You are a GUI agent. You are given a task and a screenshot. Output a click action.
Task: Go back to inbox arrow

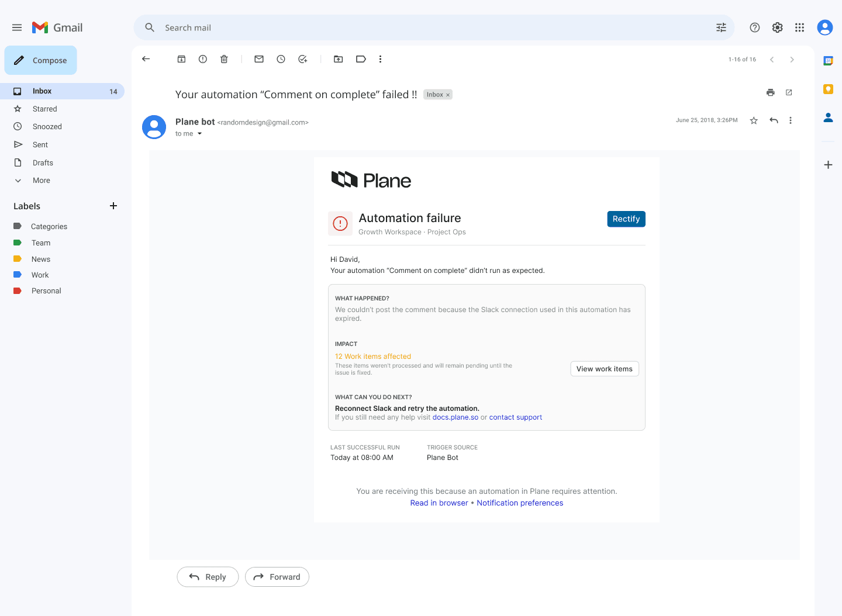[x=146, y=59]
